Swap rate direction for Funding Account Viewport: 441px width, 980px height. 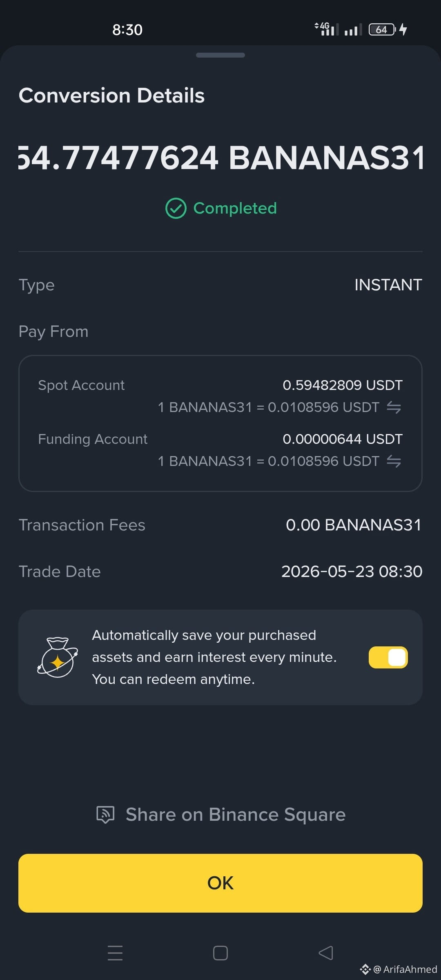(x=394, y=461)
